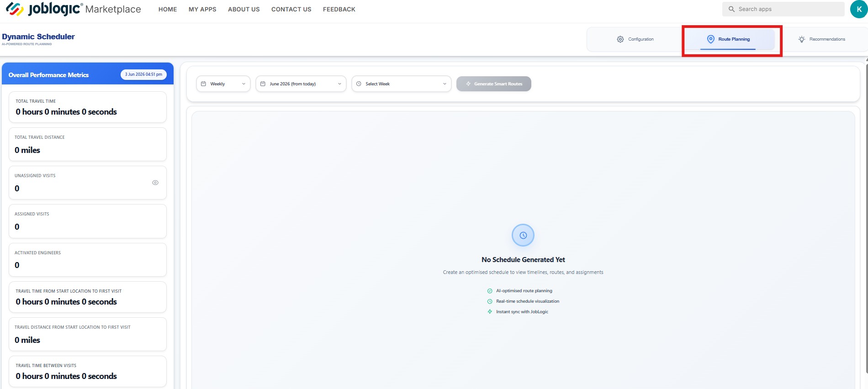
Task: Open ABOUT US page
Action: point(244,9)
